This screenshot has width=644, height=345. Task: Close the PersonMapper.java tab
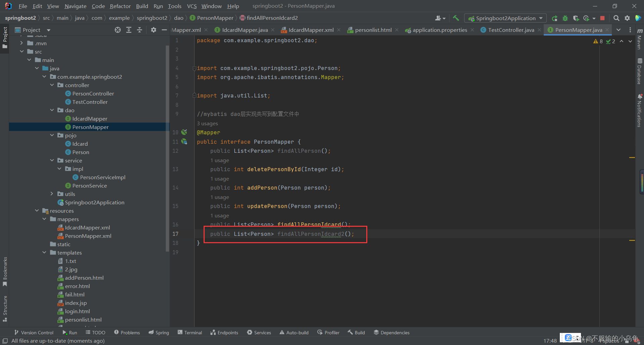click(607, 30)
